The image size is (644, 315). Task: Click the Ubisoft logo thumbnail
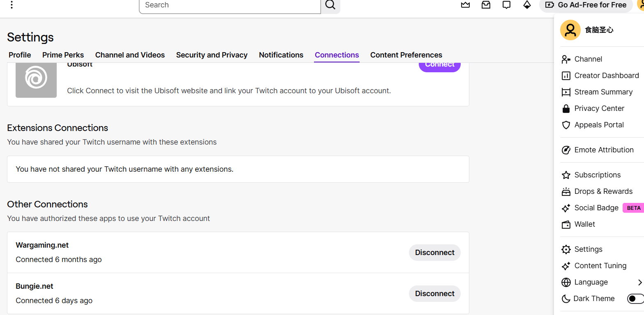tap(36, 78)
